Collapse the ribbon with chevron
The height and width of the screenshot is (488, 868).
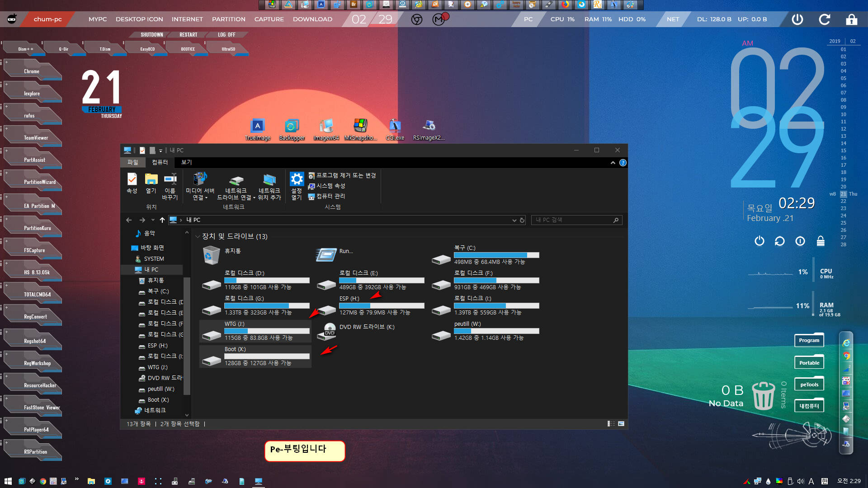pyautogui.click(x=613, y=163)
